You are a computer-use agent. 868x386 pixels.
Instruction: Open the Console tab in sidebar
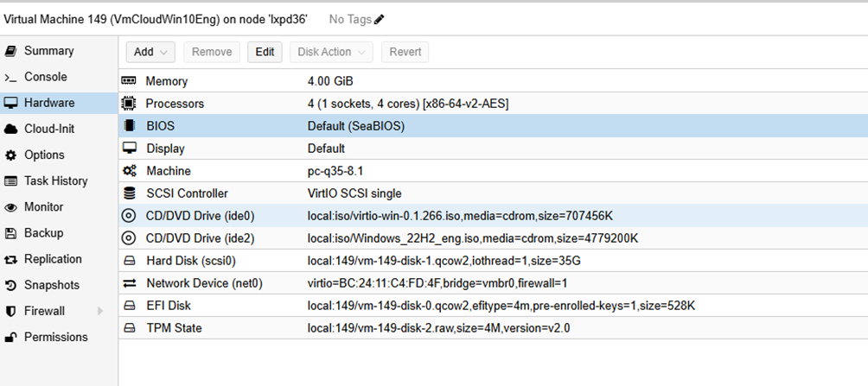click(45, 77)
